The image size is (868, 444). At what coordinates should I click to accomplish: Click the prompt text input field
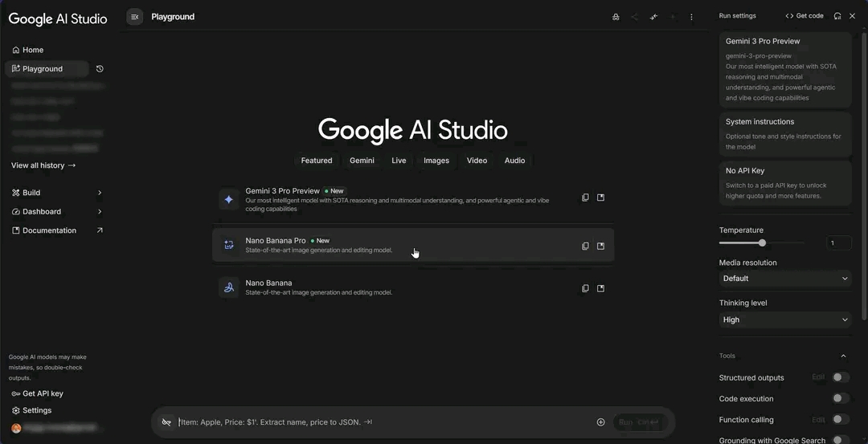tap(383, 422)
